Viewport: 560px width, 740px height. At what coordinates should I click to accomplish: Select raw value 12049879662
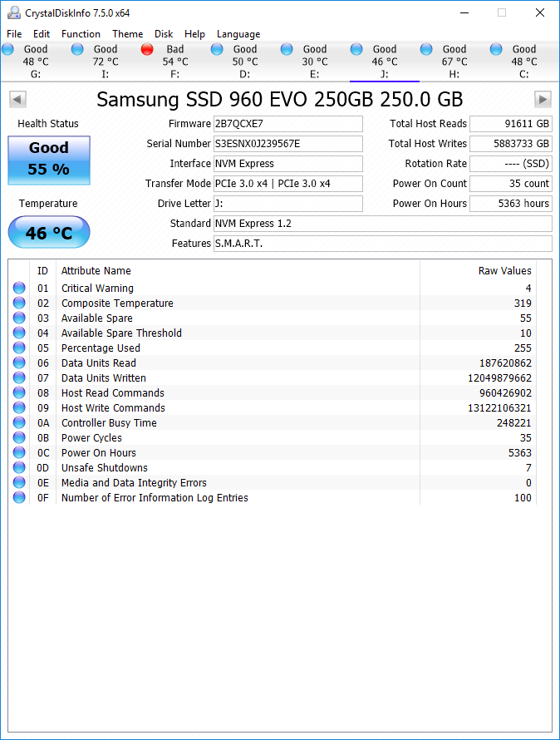(x=499, y=378)
